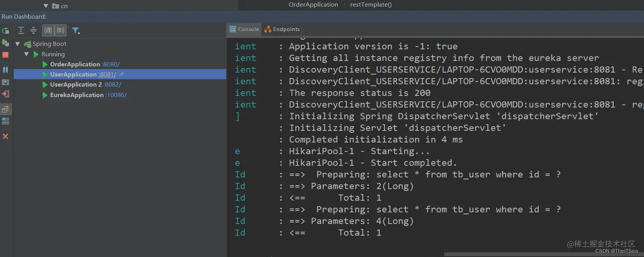Click the OrderApplication breadcrumb
Viewport: 644px width, 257px height.
point(313,5)
